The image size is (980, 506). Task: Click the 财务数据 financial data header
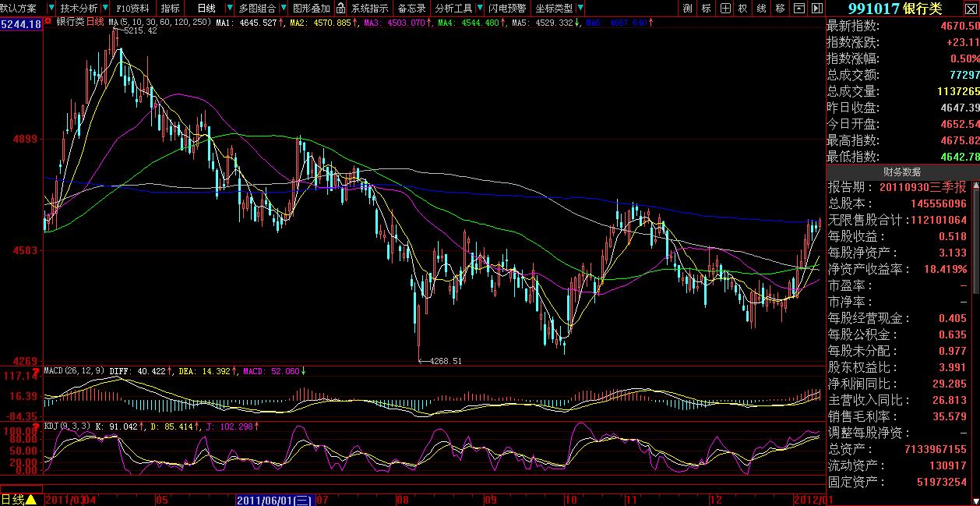[901, 172]
